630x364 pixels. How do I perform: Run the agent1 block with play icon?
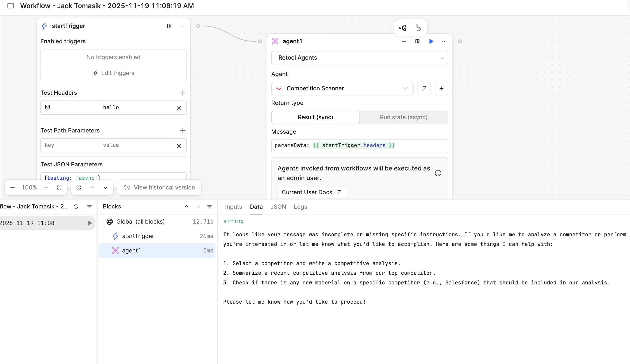tap(431, 42)
